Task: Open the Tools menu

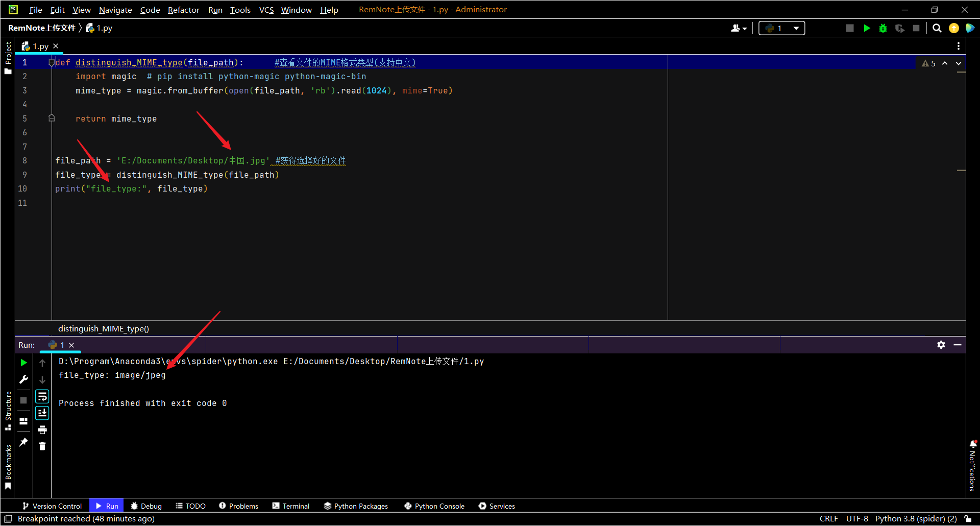Action: 240,10
